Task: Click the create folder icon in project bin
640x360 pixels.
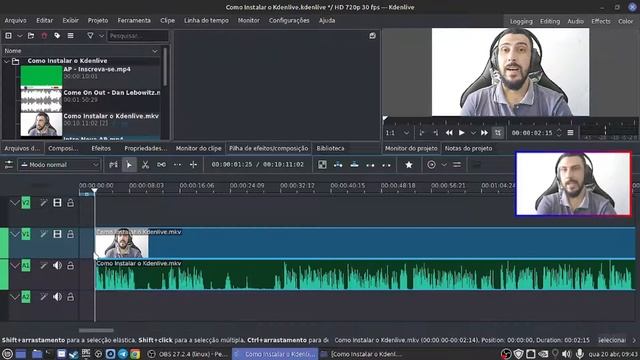Action: [31, 36]
